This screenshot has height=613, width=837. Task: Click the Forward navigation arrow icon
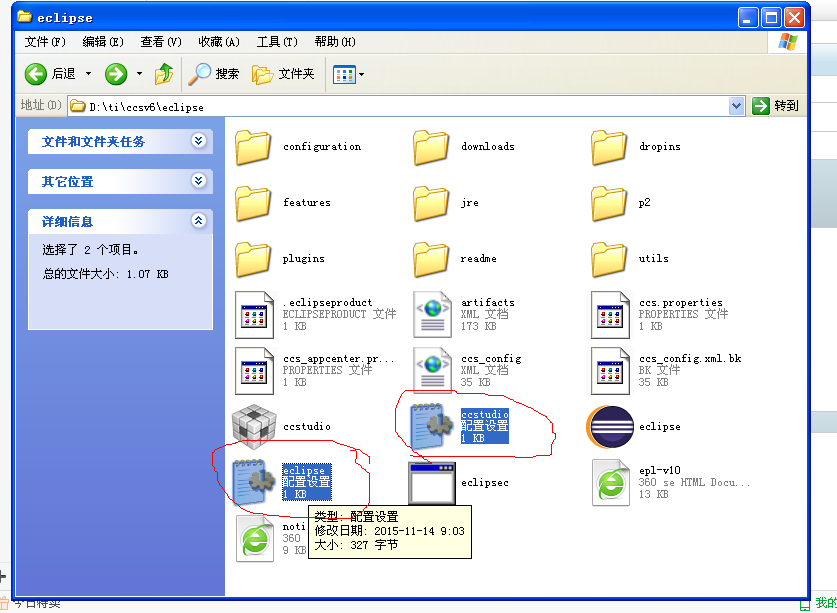pyautogui.click(x=116, y=74)
